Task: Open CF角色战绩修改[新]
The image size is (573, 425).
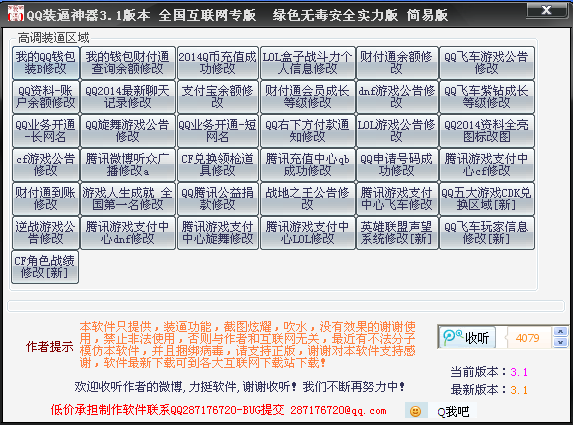Action: point(45,267)
